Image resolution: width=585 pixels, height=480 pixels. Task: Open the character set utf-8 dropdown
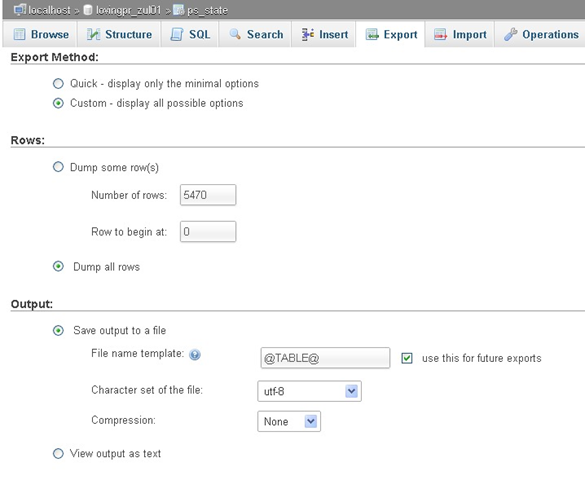309,391
